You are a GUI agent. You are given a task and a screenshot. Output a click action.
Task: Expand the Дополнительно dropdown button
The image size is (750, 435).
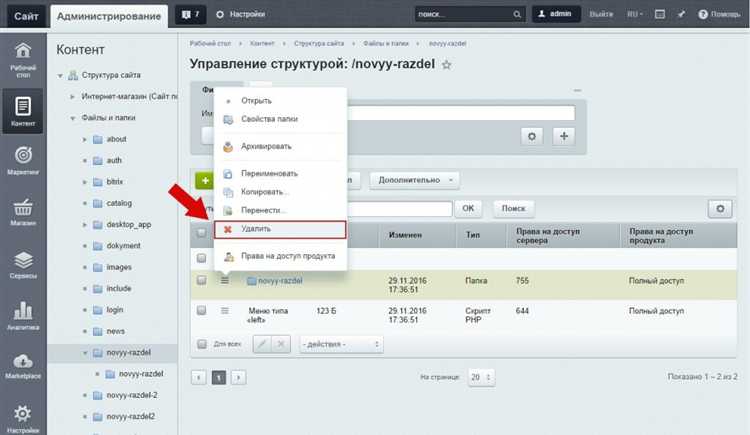click(x=414, y=180)
